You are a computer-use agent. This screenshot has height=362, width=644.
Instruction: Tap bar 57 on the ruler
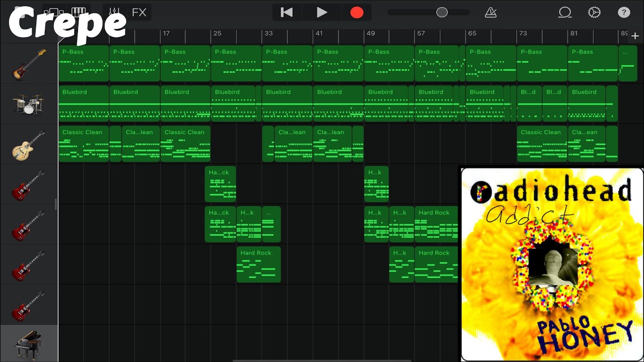421,34
